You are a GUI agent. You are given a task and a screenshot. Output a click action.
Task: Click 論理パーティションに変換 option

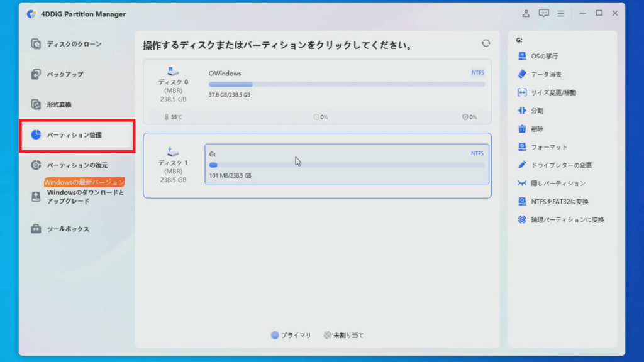(x=567, y=220)
